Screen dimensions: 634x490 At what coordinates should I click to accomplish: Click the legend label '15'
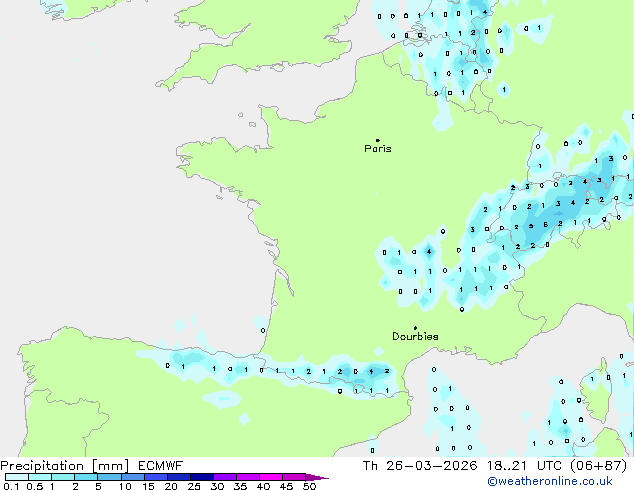coord(148,486)
